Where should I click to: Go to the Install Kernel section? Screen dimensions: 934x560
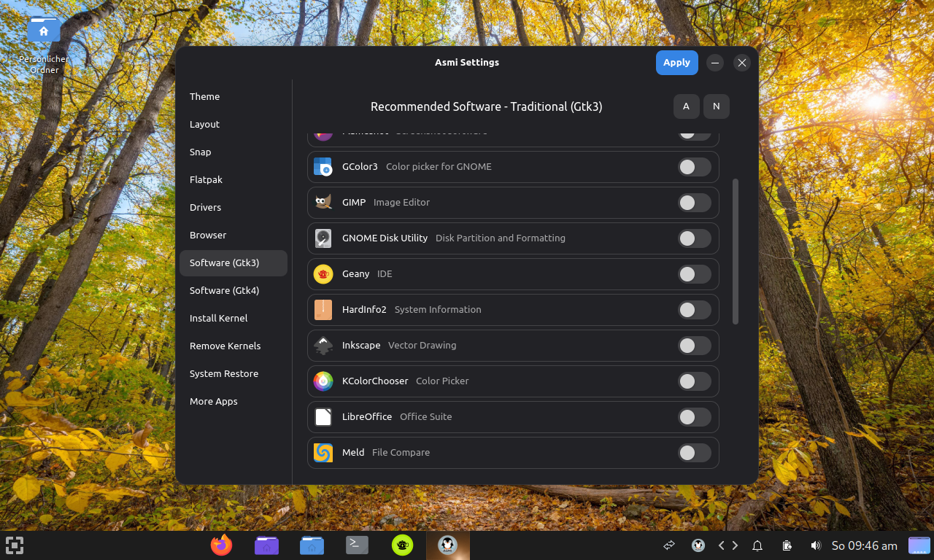tap(218, 318)
